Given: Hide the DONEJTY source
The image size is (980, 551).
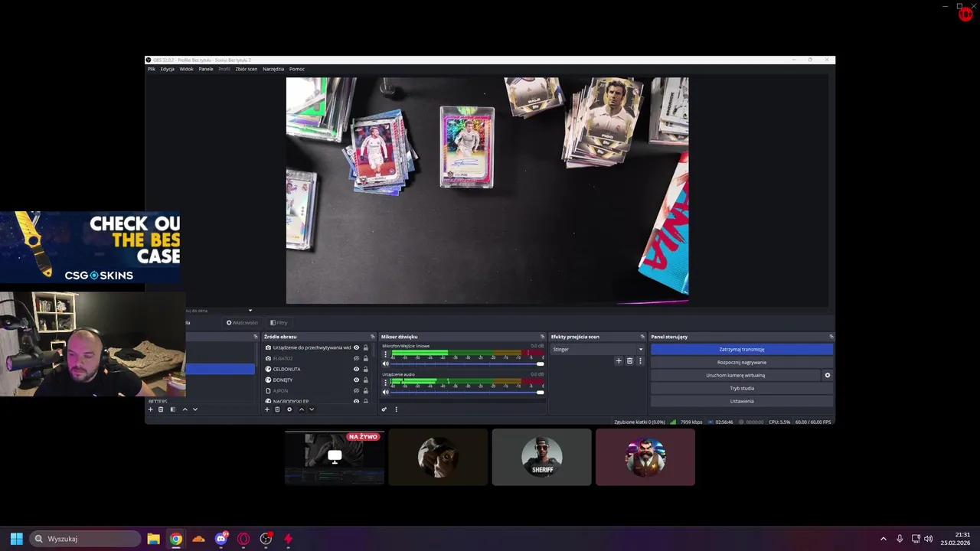Looking at the screenshot, I should click(356, 380).
